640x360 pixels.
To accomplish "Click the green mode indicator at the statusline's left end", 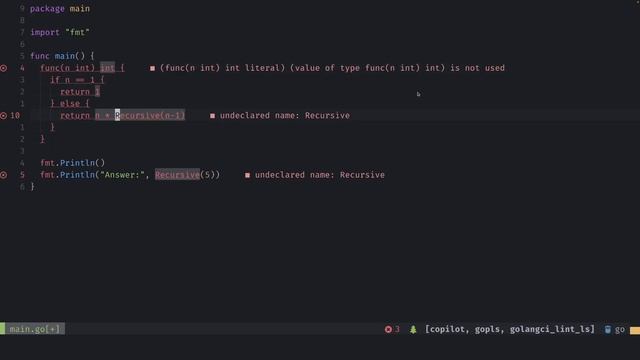I will click(x=2, y=329).
